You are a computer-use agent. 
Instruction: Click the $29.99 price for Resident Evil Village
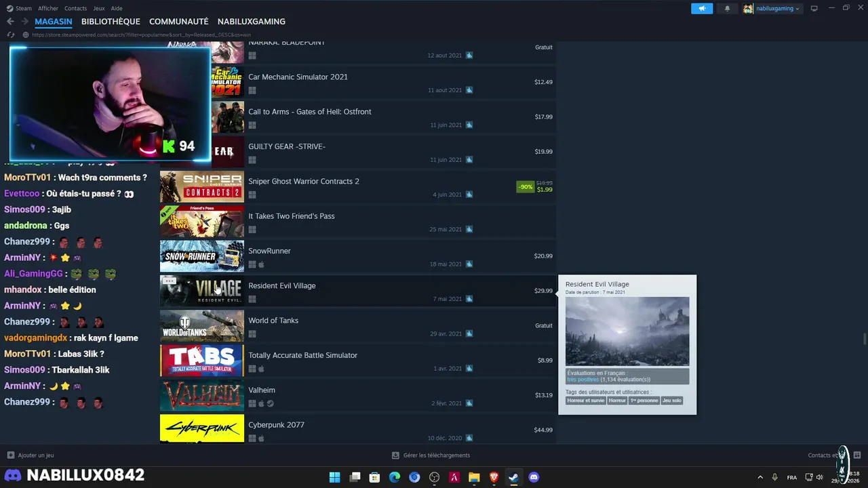pos(543,291)
